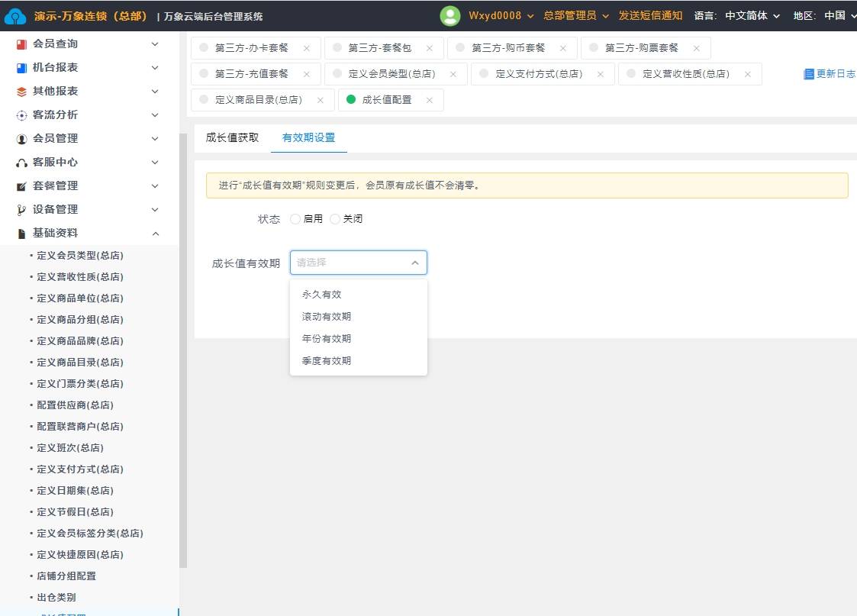Image resolution: width=857 pixels, height=616 pixels.
Task: Open the 更新日志 link
Action: tap(830, 74)
